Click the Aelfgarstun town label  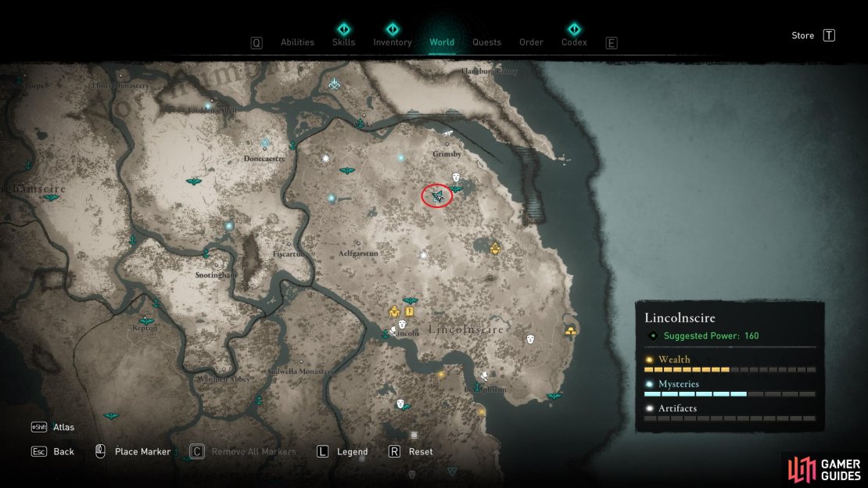tap(358, 253)
